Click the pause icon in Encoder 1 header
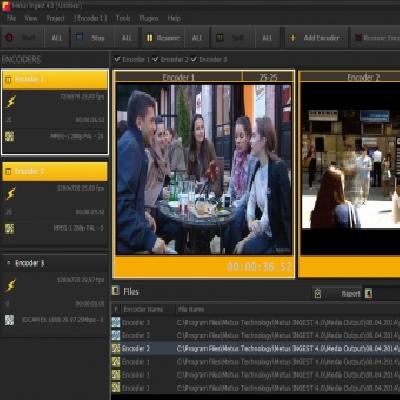Viewport: 400px width, 400px height. [8, 80]
